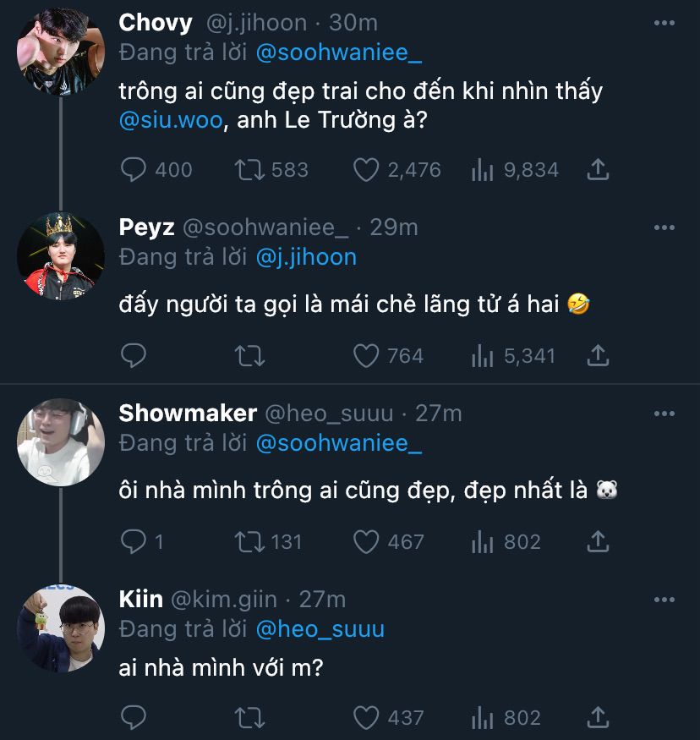This screenshot has height=740, width=700.
Task: View analytics on Kiin's tweet
Action: [482, 718]
